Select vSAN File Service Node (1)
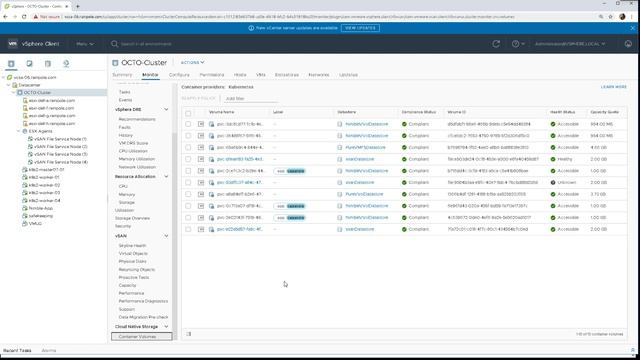The width and height of the screenshot is (640, 360). tap(60, 139)
